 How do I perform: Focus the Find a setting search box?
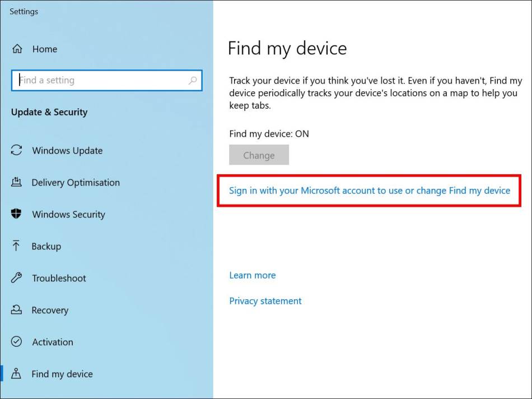107,81
